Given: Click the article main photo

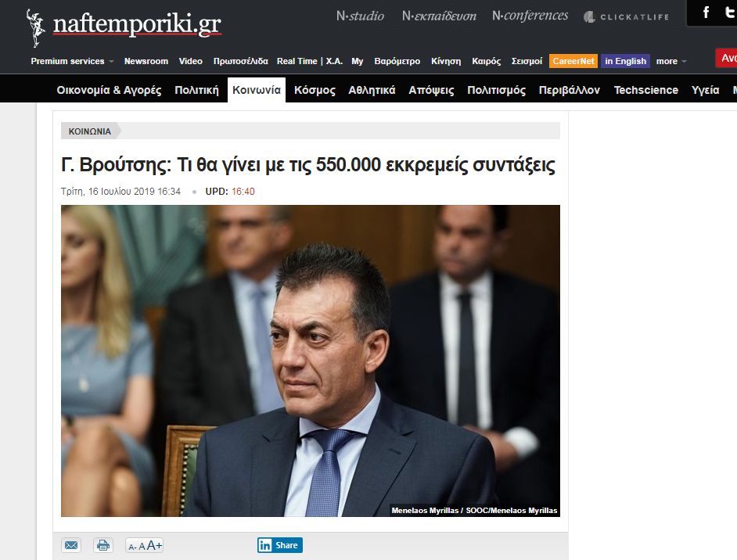Looking at the screenshot, I should tap(311, 361).
